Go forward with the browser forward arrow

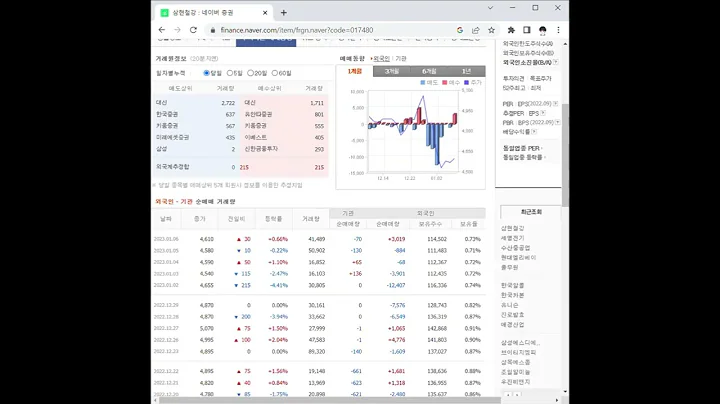pyautogui.click(x=177, y=30)
